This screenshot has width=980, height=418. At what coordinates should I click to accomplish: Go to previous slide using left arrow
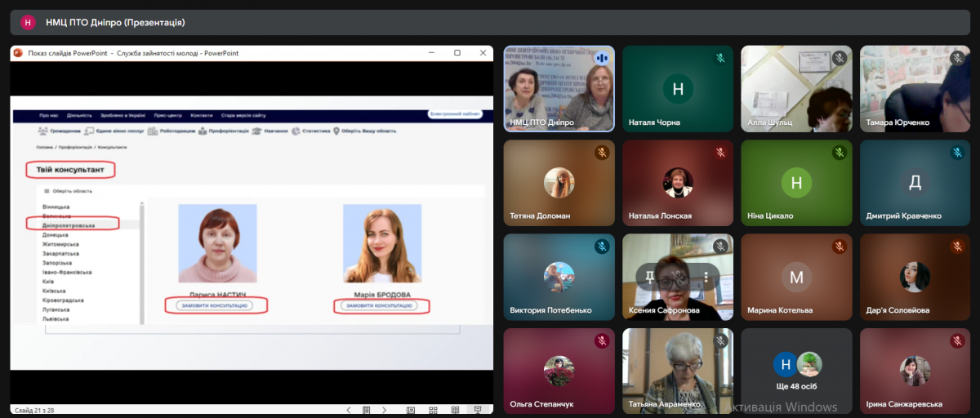[x=349, y=410]
